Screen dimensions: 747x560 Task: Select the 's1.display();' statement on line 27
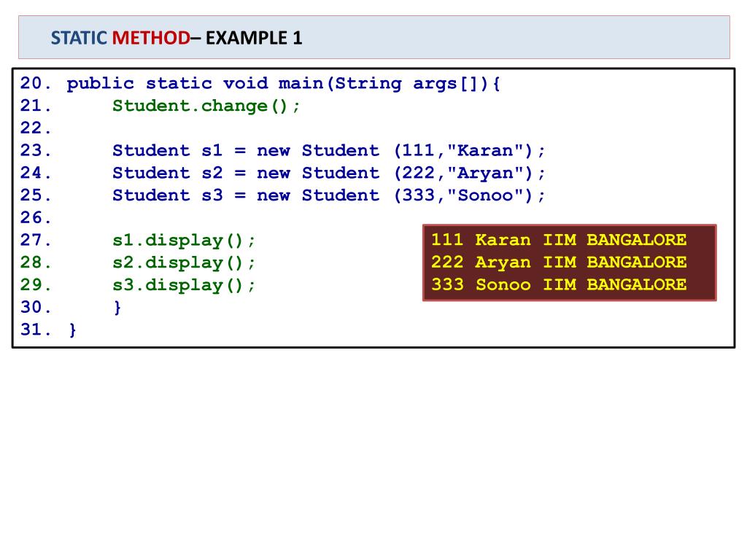[184, 241]
